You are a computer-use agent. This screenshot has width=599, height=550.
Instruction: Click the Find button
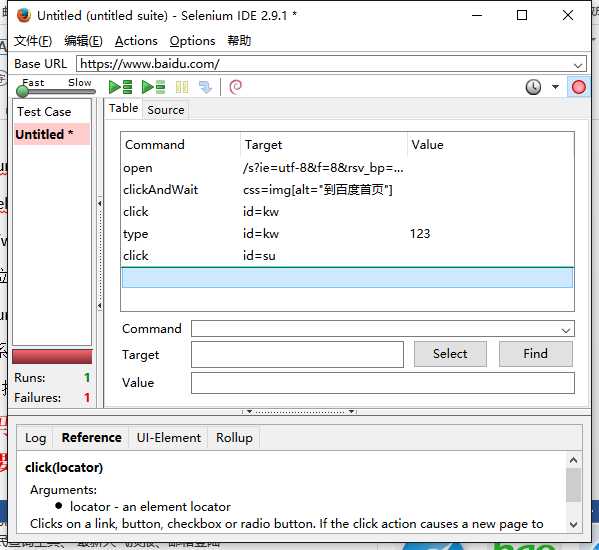(x=536, y=354)
